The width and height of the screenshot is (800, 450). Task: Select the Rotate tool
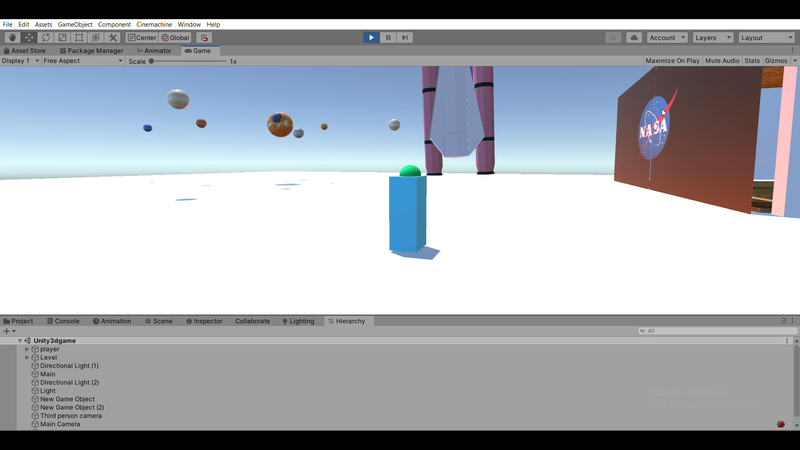coord(46,38)
